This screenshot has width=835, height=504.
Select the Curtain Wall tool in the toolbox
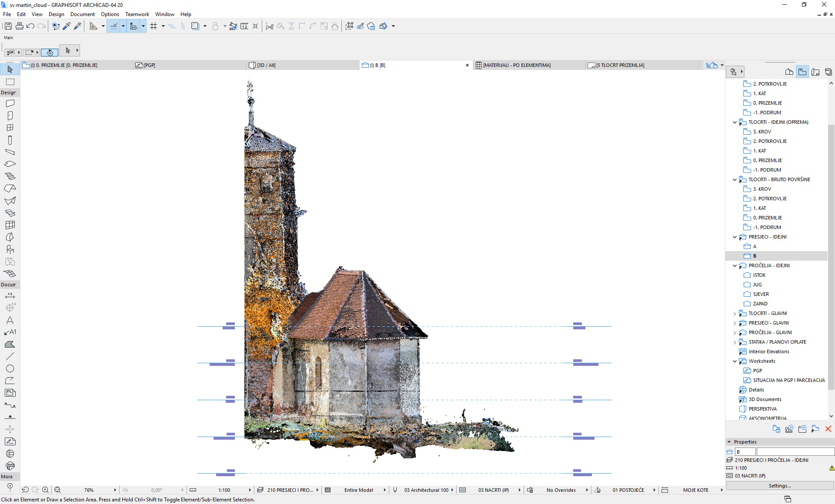tap(10, 225)
